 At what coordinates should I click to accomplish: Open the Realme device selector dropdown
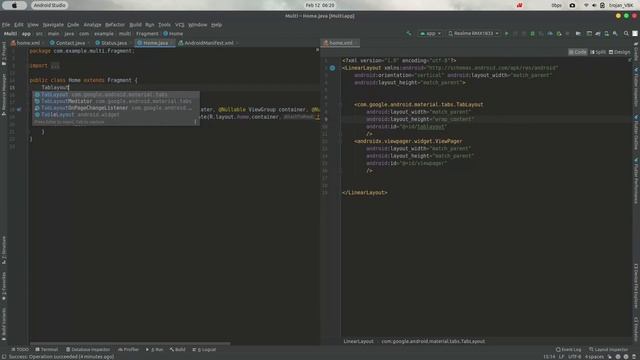(473, 33)
